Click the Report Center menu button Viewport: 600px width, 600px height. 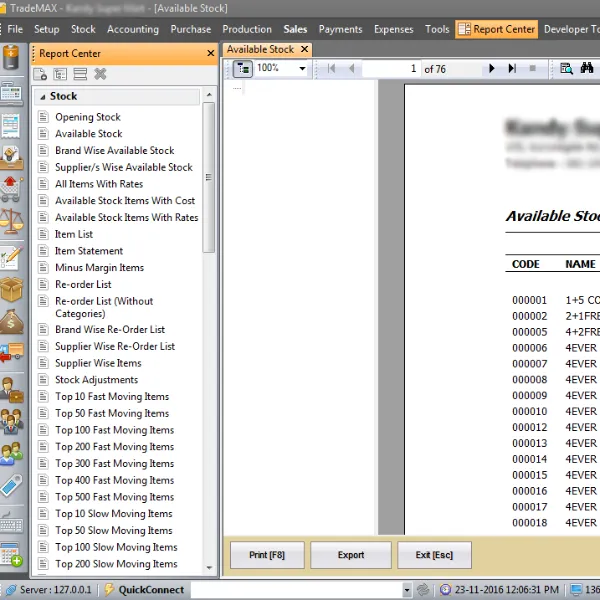click(x=496, y=29)
